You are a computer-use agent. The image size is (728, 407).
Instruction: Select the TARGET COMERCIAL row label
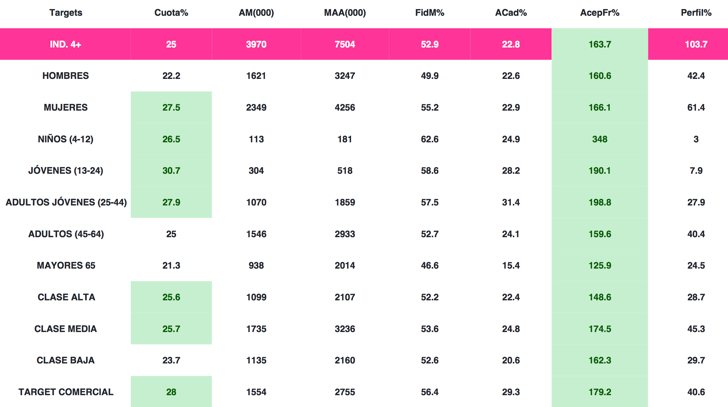pyautogui.click(x=64, y=392)
